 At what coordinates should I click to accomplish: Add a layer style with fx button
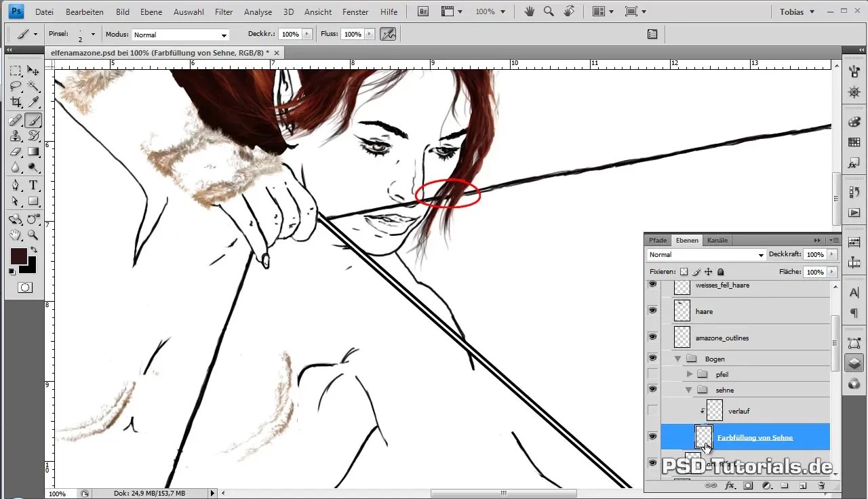(730, 485)
